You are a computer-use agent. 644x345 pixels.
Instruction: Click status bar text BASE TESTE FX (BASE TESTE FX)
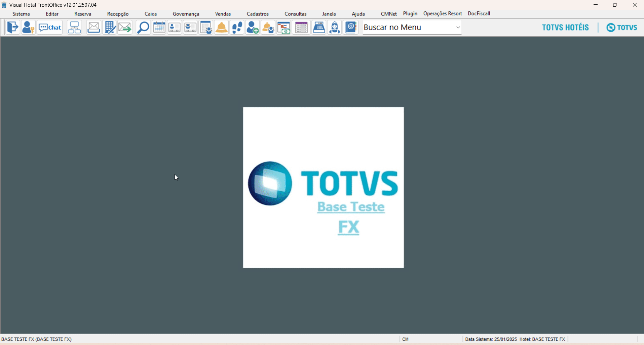click(x=37, y=339)
